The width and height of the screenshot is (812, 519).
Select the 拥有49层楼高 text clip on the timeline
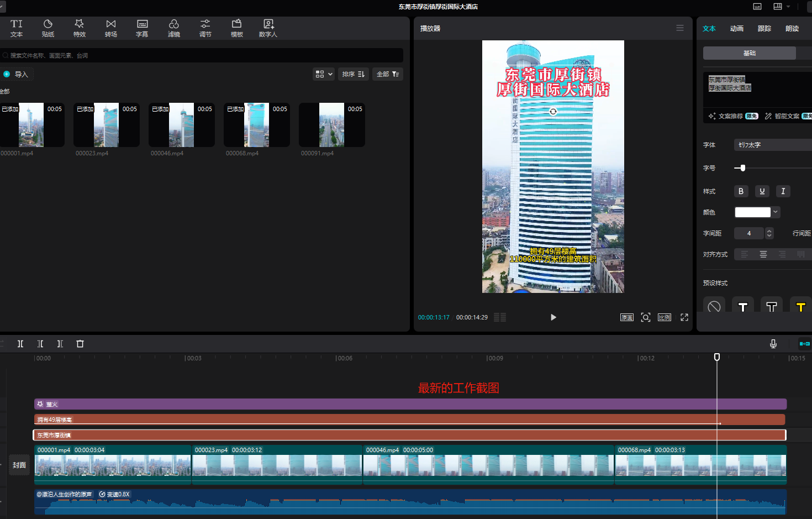tap(410, 420)
